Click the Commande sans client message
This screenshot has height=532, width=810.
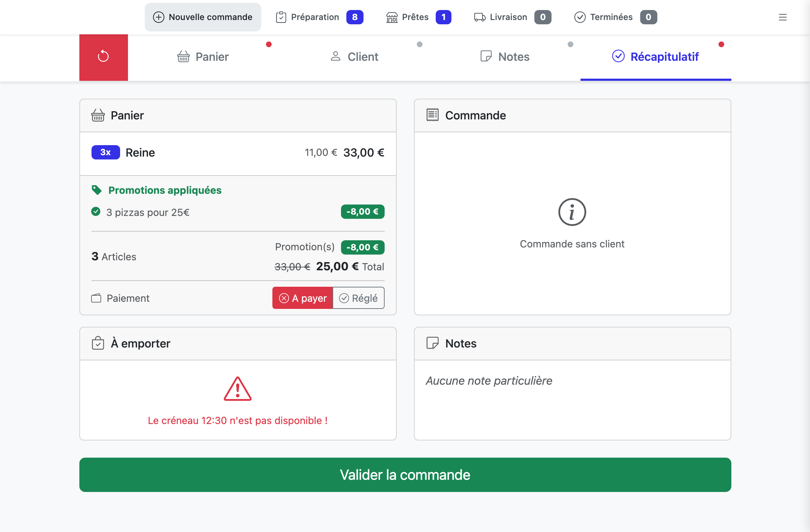[x=572, y=244]
